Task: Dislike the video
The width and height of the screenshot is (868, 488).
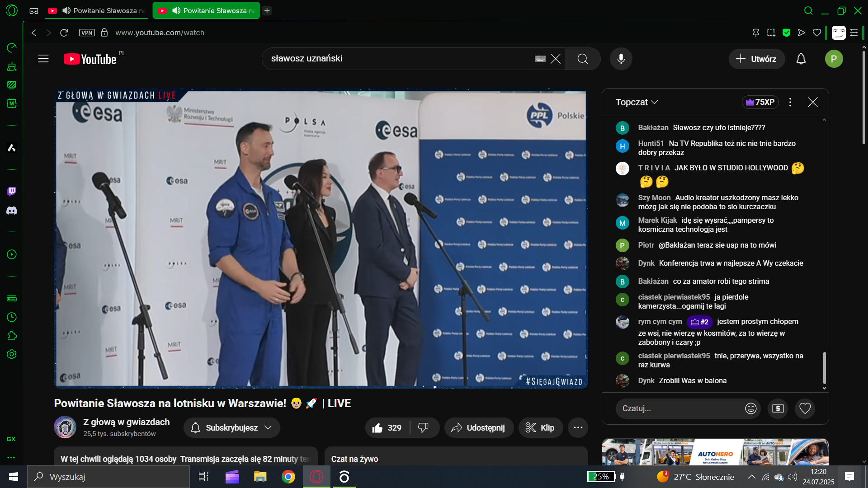Action: point(424,428)
